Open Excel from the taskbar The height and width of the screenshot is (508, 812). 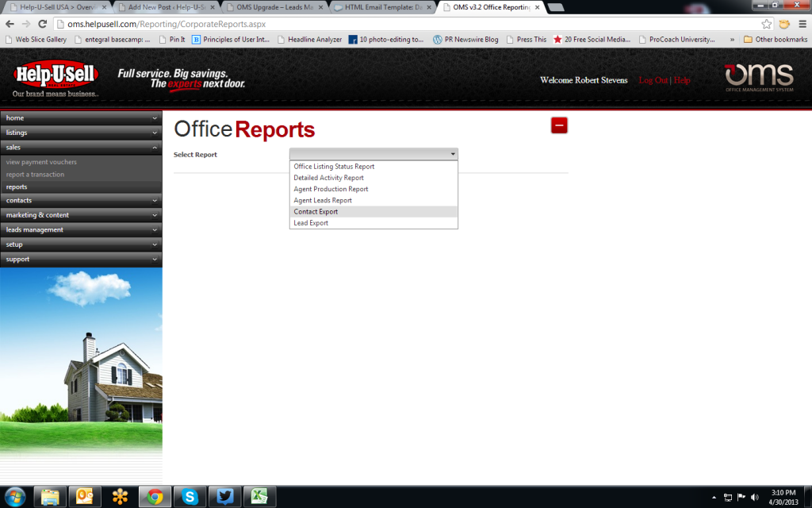[259, 496]
